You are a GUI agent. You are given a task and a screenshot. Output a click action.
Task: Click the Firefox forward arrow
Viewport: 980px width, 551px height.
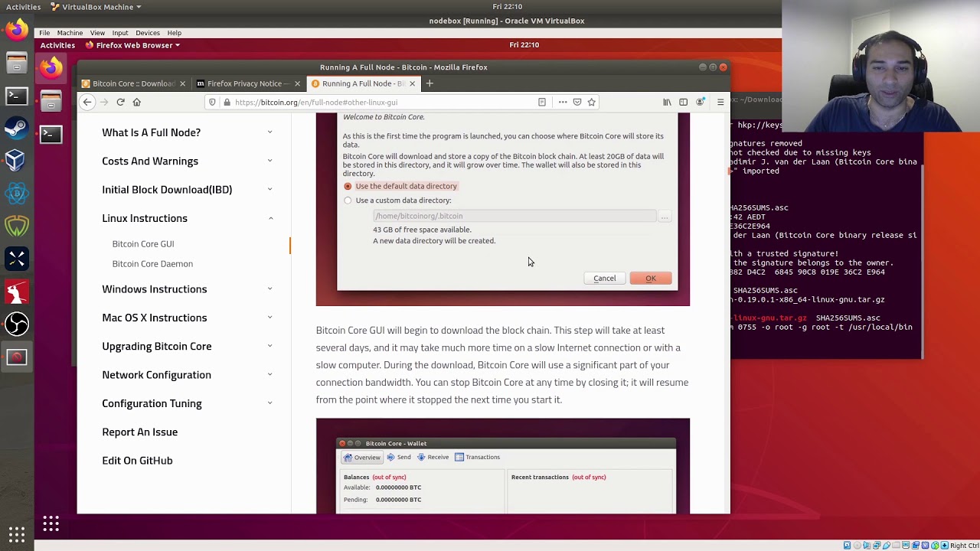click(x=103, y=102)
